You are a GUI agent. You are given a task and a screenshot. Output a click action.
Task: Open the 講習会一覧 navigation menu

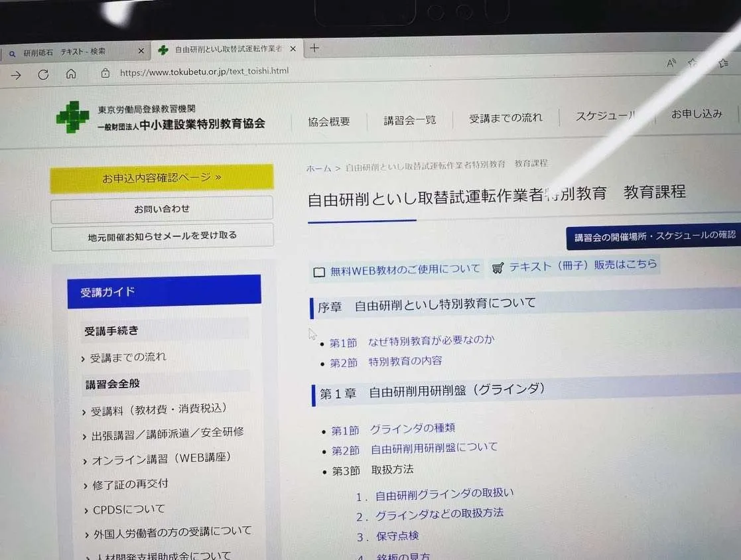[x=409, y=120]
